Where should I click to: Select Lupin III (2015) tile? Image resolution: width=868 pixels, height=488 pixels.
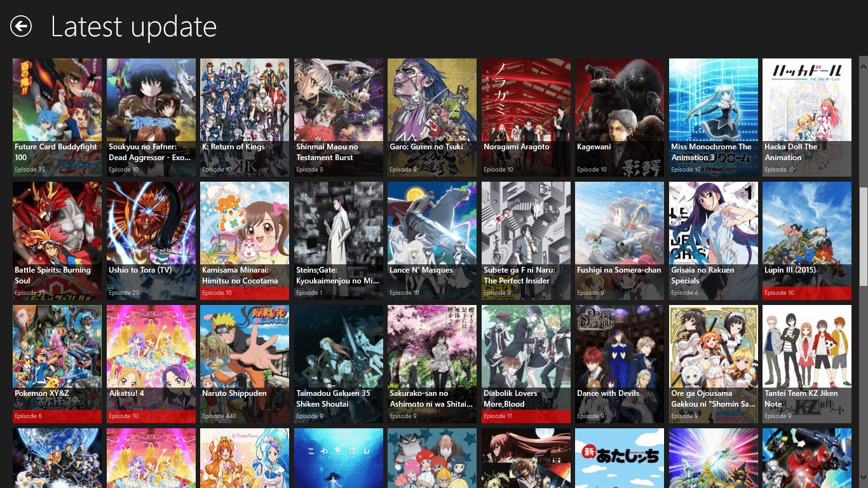click(807, 241)
